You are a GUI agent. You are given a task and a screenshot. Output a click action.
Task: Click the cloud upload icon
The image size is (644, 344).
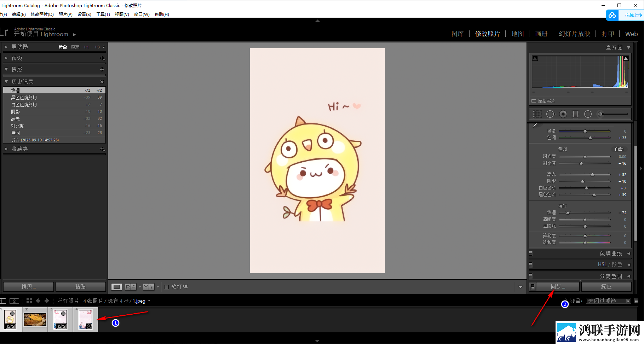click(x=612, y=15)
